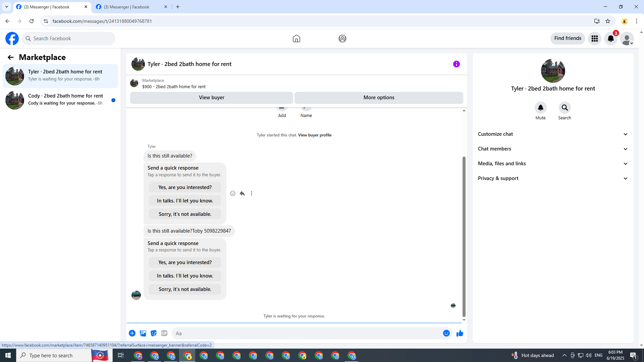
Task: Expand the Customize chat section
Action: click(x=553, y=134)
